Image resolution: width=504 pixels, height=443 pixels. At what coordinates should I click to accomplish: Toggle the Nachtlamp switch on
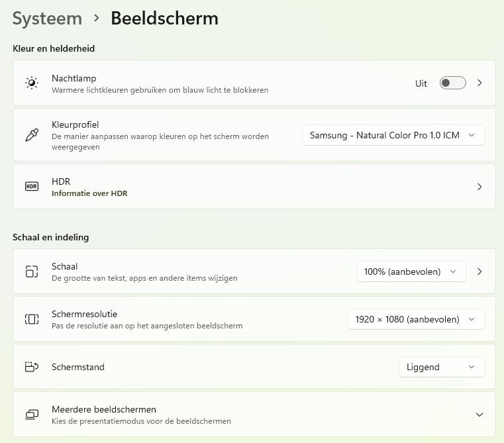[452, 83]
